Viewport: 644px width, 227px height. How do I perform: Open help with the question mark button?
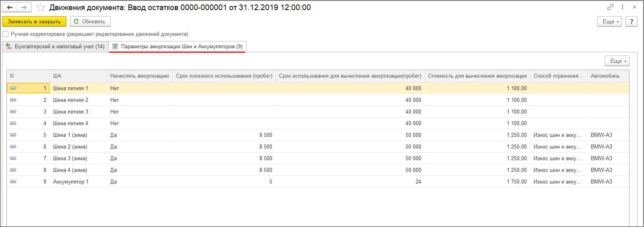(x=631, y=21)
